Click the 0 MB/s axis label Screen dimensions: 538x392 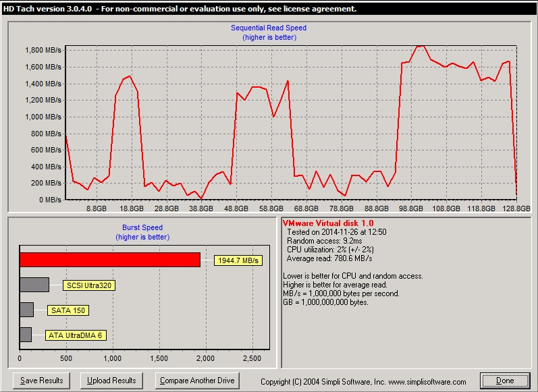tap(50, 200)
